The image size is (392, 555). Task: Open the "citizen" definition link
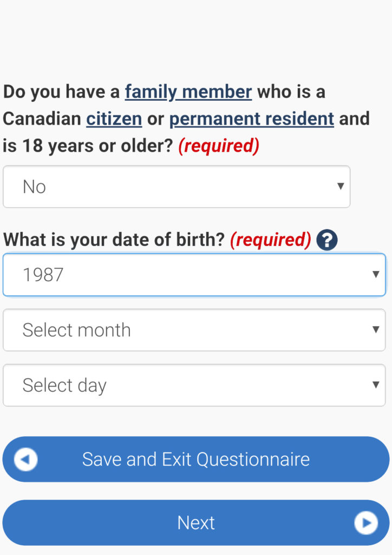[x=114, y=118]
